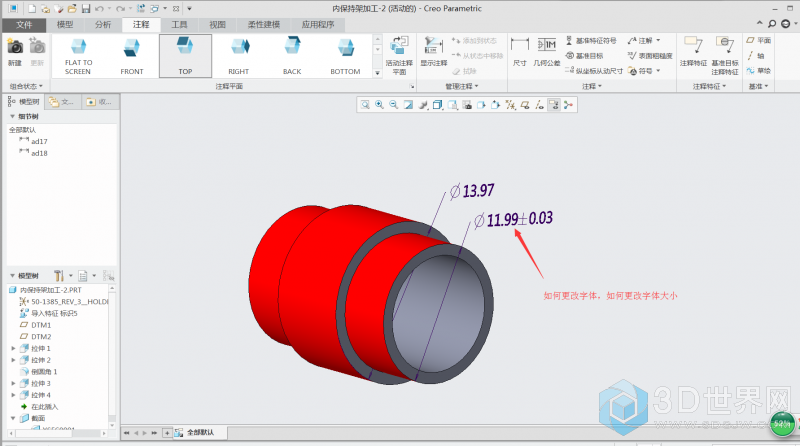Regenerate the model from quick access toolbar

141,9
